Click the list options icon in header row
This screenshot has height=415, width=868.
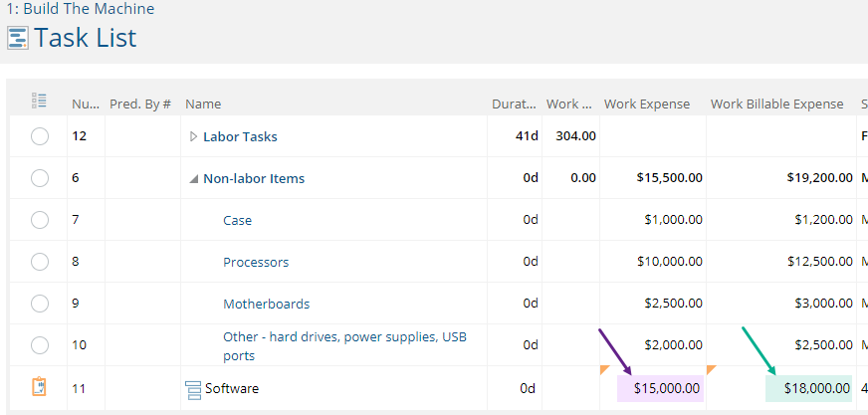pos(39,101)
